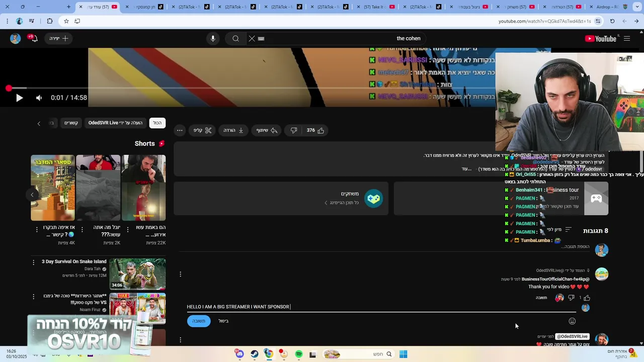Open the Short with 4K views

[53, 188]
